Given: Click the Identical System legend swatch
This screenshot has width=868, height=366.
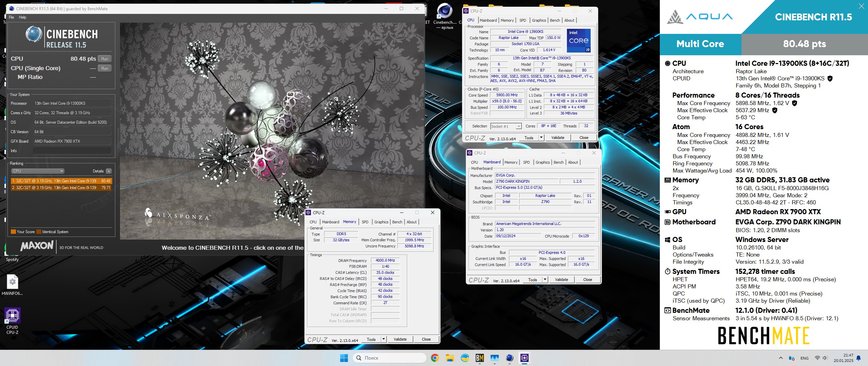Looking at the screenshot, I should coord(39,232).
